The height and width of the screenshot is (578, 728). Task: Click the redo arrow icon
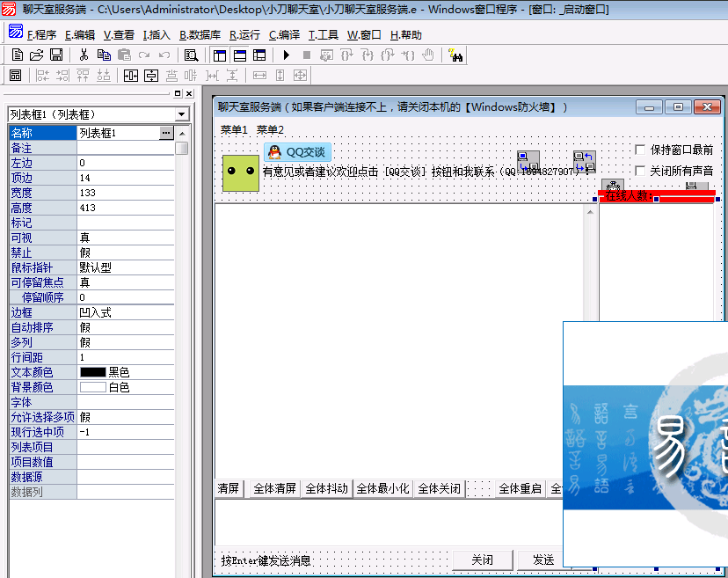tap(144, 55)
